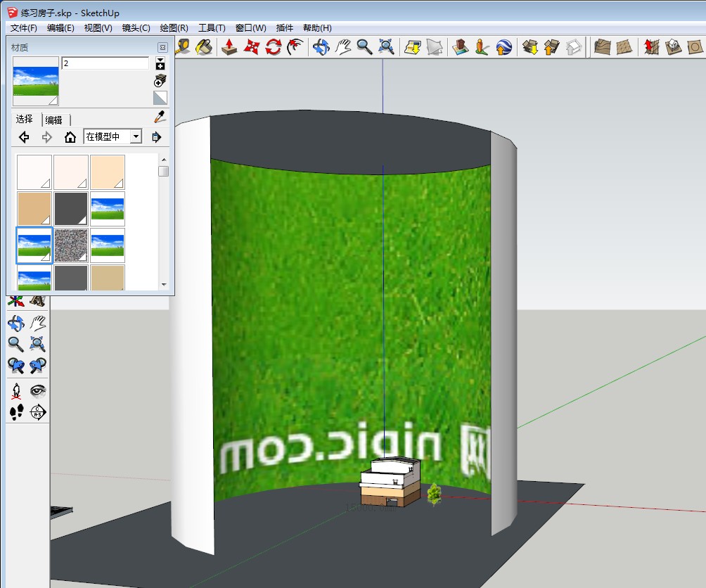Click Share Model box with orange arrow
The image size is (706, 588).
tap(551, 47)
